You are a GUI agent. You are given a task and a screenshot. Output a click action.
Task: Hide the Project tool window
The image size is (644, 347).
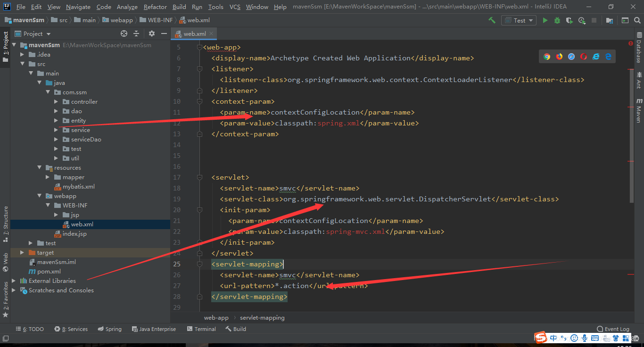click(x=164, y=33)
